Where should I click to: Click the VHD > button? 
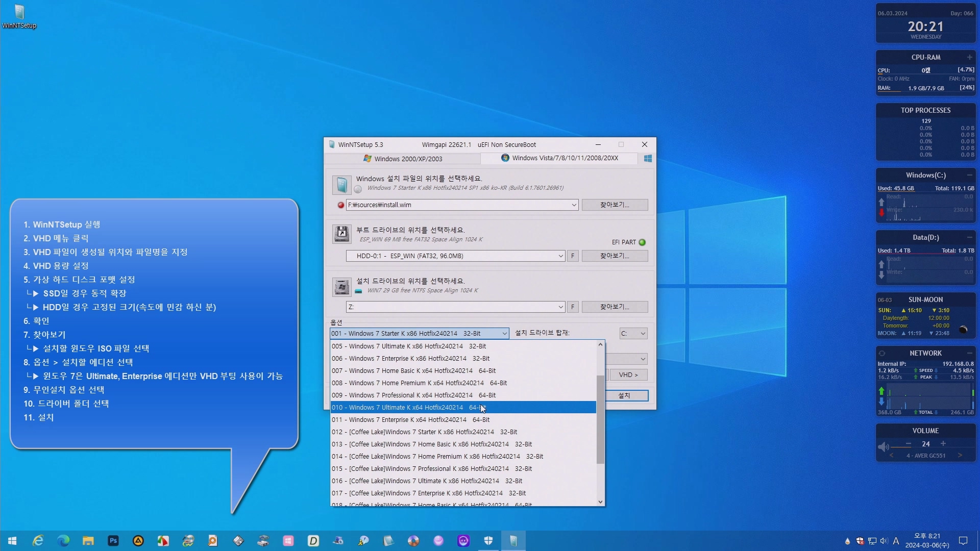point(628,375)
